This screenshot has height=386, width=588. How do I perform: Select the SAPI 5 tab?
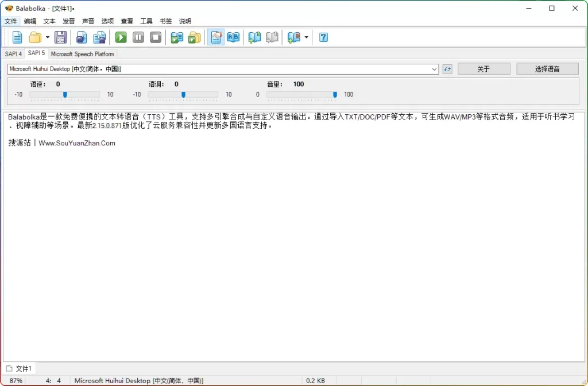tap(36, 53)
